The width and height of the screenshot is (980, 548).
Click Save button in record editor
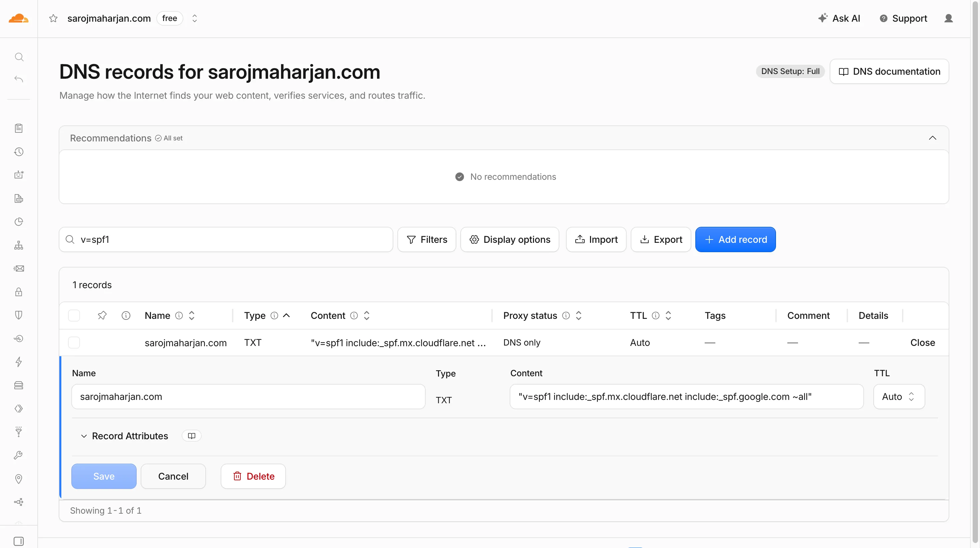click(104, 476)
